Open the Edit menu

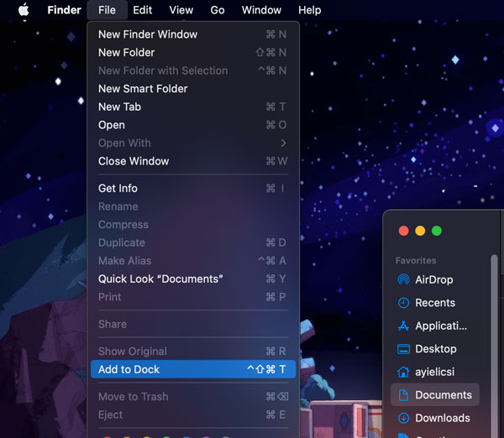(x=143, y=10)
